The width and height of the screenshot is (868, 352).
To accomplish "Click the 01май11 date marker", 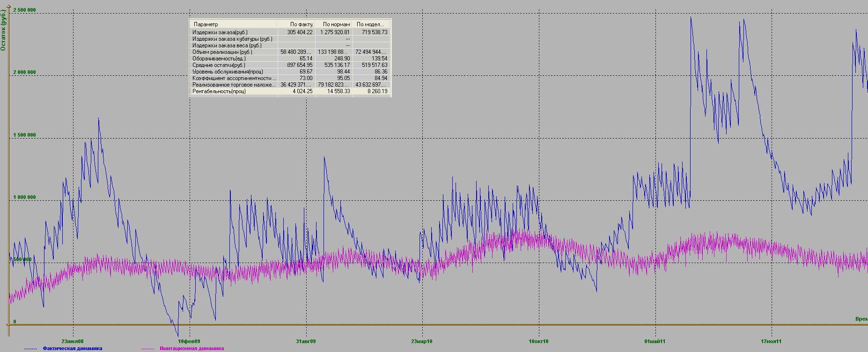I will 655,341.
